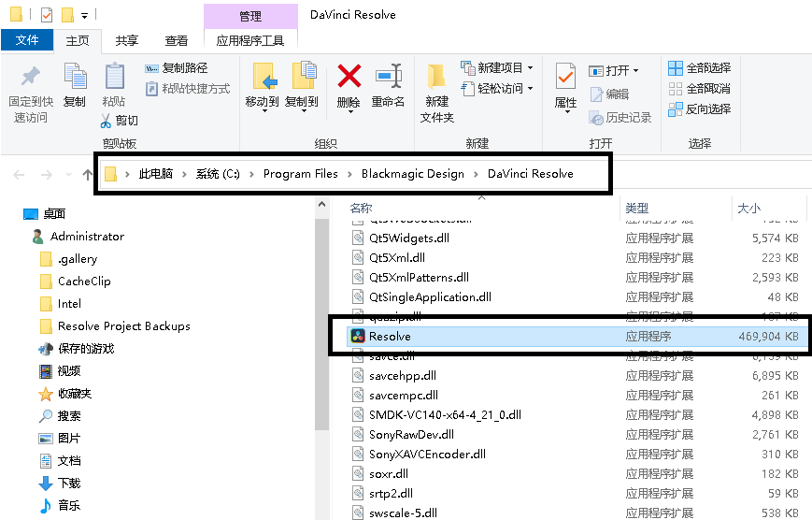Switch to the View (查看) ribbon tab
This screenshot has width=812, height=520.
pyautogui.click(x=176, y=40)
